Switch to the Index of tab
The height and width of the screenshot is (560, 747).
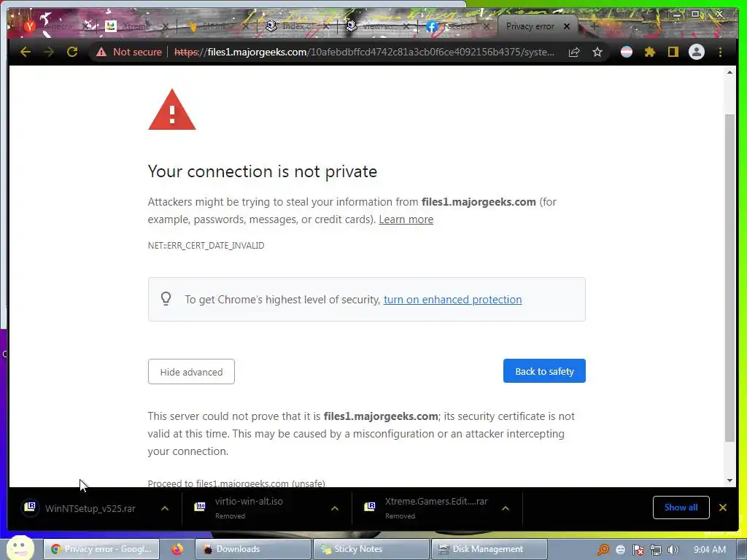[x=292, y=27]
